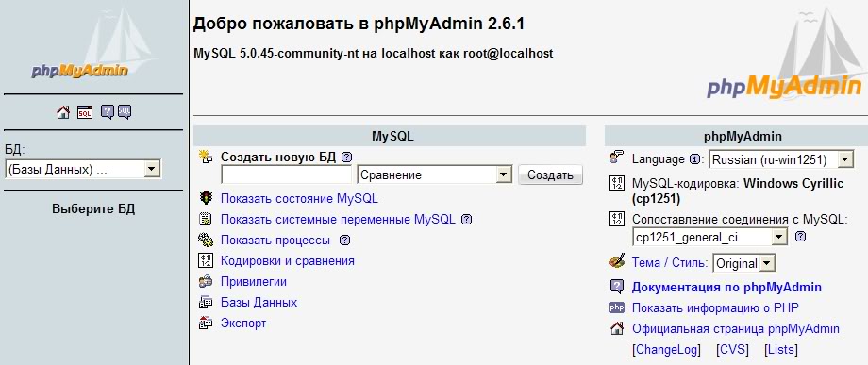The height and width of the screenshot is (365, 868).
Task: Open phpMyAdmin documentation question-mark icon in sidebar
Action: pyautogui.click(x=108, y=112)
